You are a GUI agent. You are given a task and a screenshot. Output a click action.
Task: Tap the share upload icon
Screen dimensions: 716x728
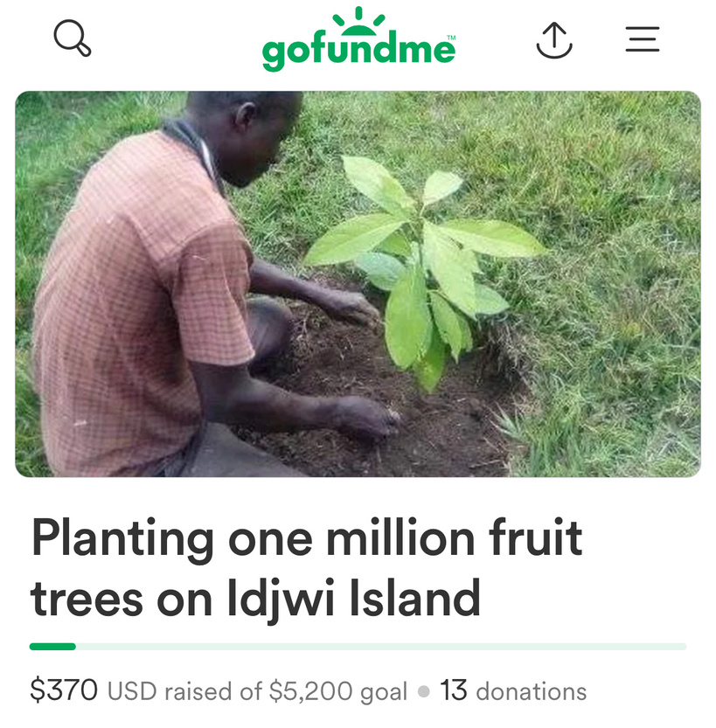click(x=553, y=40)
